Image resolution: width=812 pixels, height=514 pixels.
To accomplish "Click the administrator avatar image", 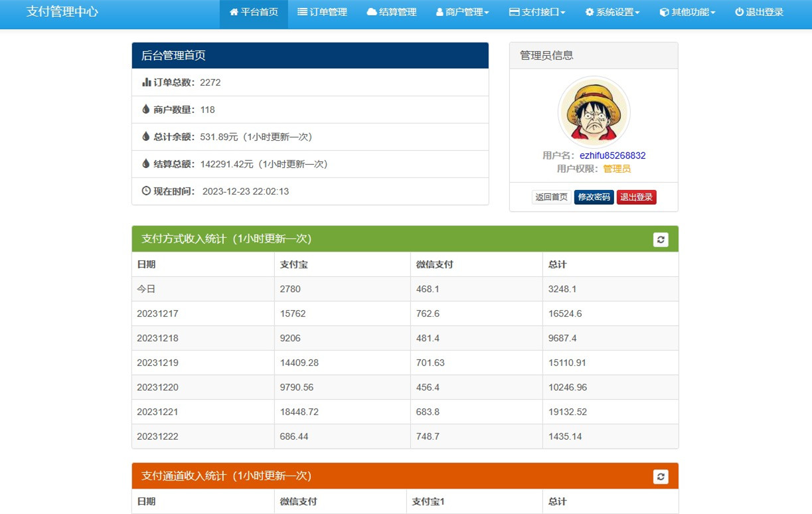I will point(594,112).
